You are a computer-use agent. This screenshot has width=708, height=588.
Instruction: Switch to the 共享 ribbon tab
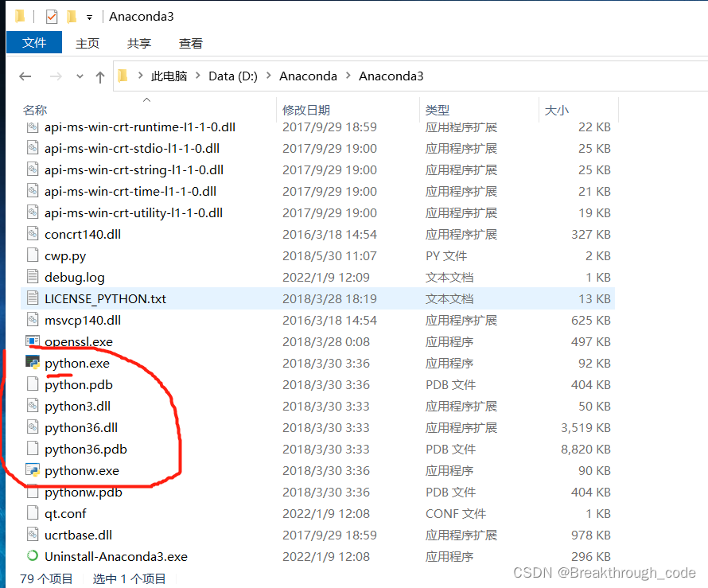click(x=138, y=43)
